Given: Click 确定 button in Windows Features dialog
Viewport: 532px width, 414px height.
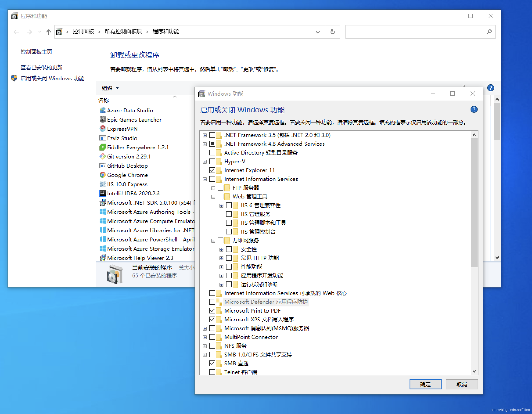Looking at the screenshot, I should point(425,384).
